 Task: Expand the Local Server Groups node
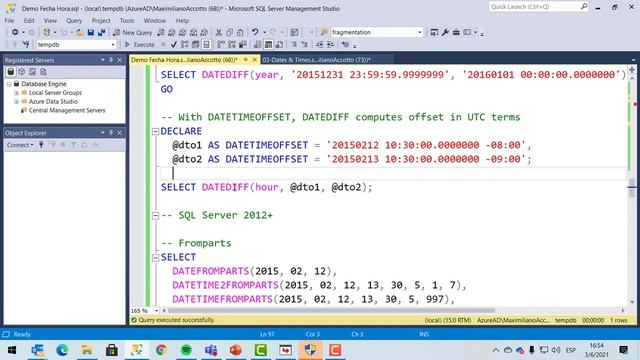coord(16,93)
